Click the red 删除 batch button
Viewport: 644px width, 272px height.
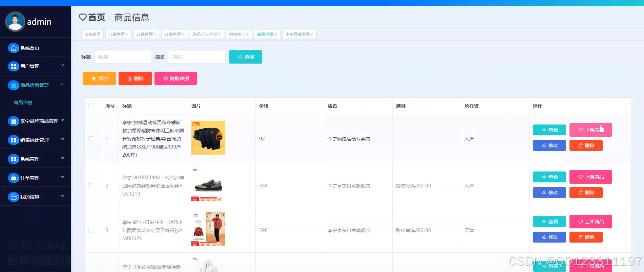(x=135, y=78)
